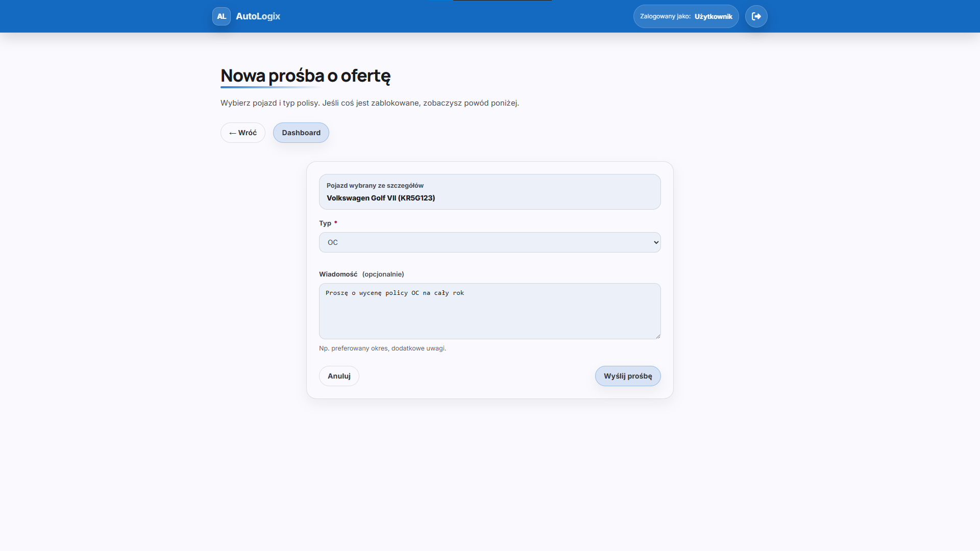
Task: Open the Dashboard button
Action: (x=301, y=133)
